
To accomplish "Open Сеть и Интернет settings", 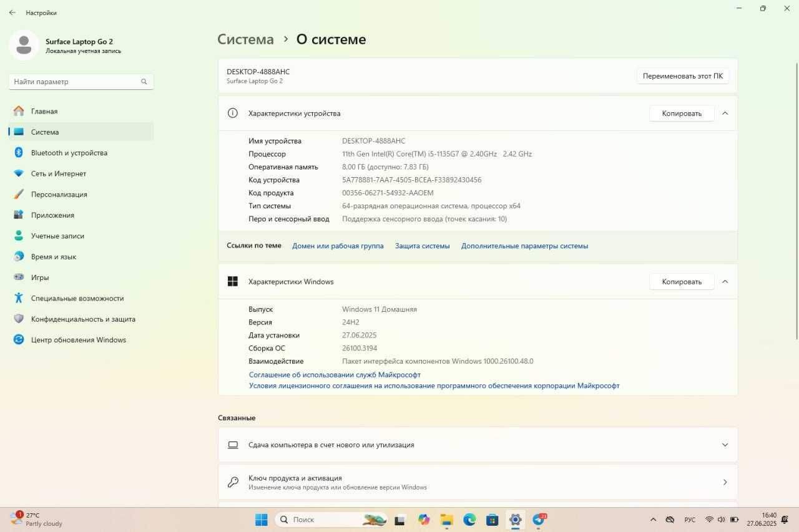I will point(81,173).
